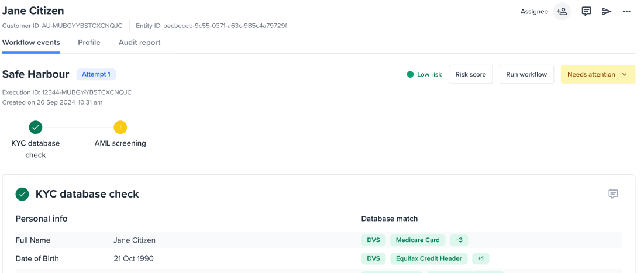The height and width of the screenshot is (273, 644).
Task: Open the Audit report tab
Action: [139, 43]
